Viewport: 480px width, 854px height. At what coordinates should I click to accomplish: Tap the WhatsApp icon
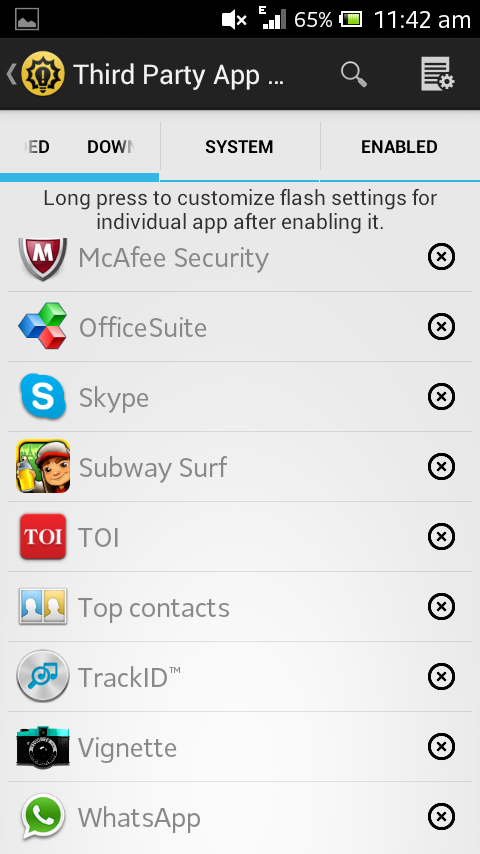coord(43,816)
